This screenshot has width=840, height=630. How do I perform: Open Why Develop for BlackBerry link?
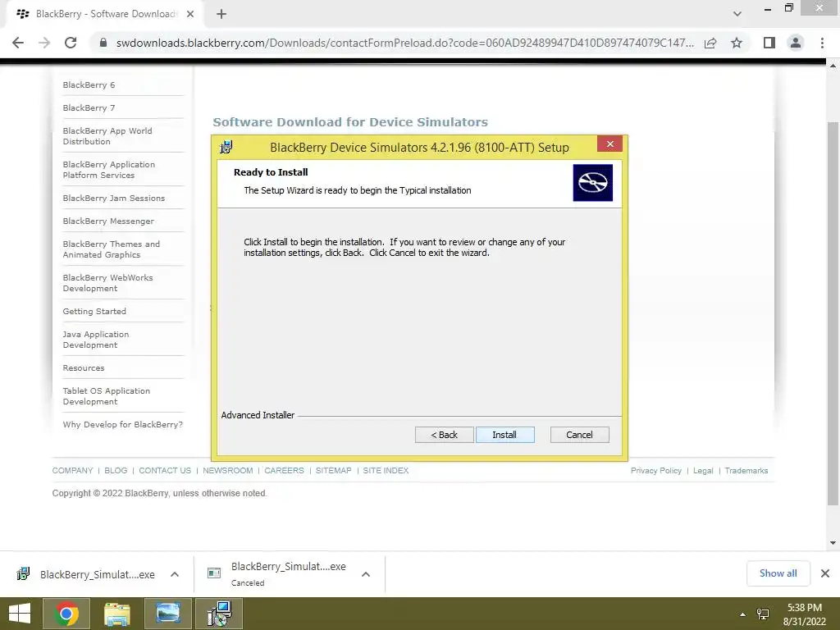[x=123, y=425]
